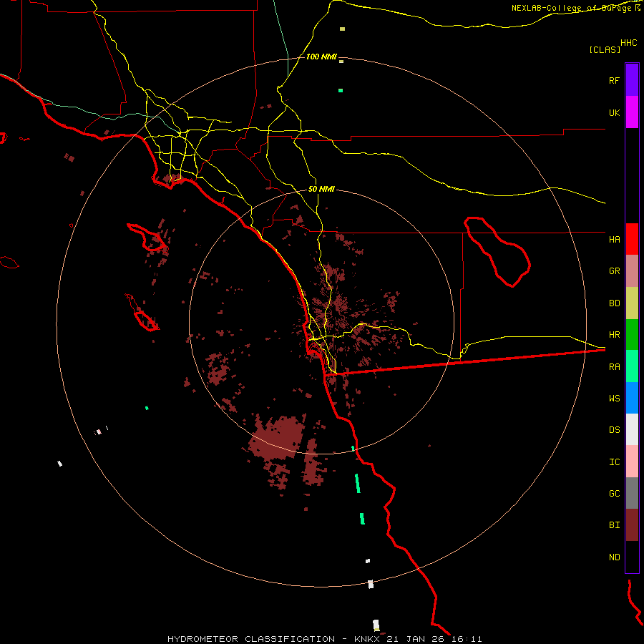Select the GR salmon legend swatch

(632, 270)
